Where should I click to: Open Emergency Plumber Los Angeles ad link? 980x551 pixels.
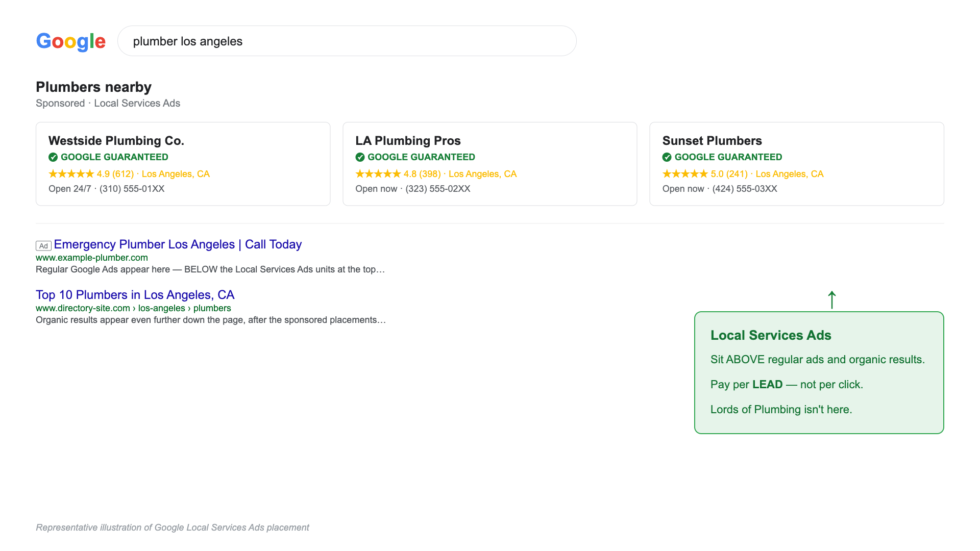[178, 244]
